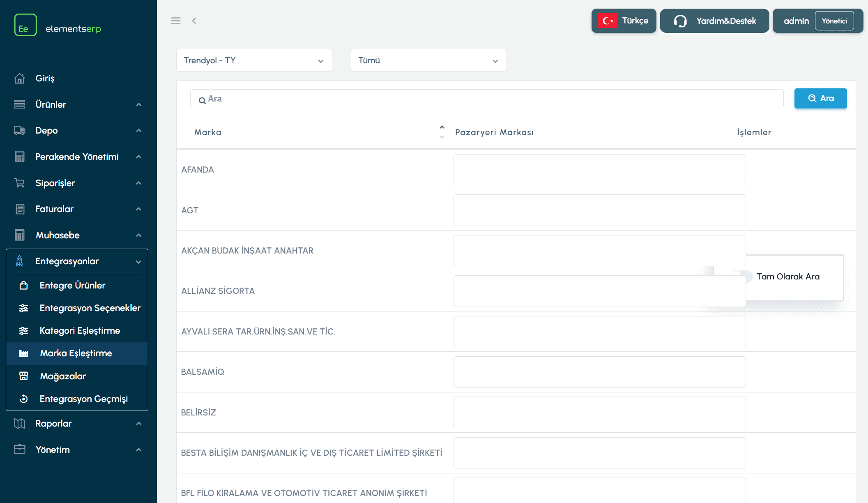
Task: Click the Giriş home icon
Action: coord(19,78)
